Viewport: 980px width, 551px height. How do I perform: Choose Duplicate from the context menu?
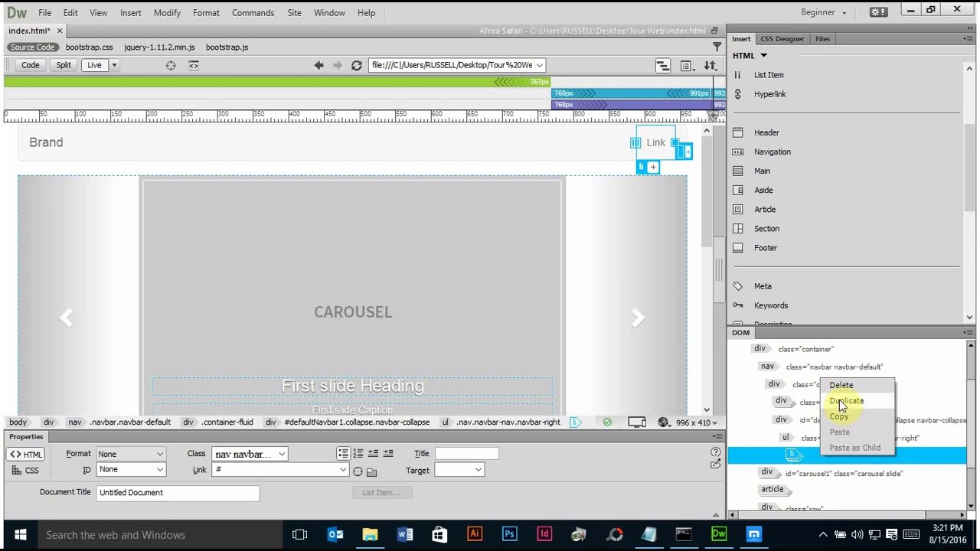[846, 401]
